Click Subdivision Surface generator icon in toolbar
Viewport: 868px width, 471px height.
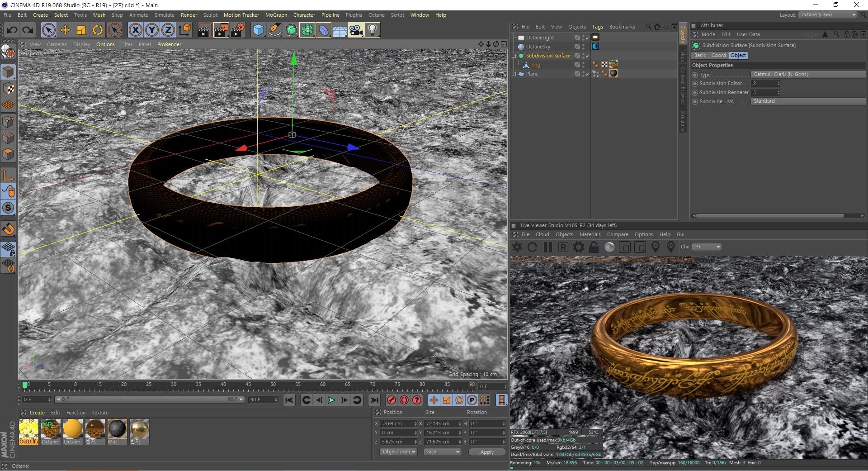point(291,30)
